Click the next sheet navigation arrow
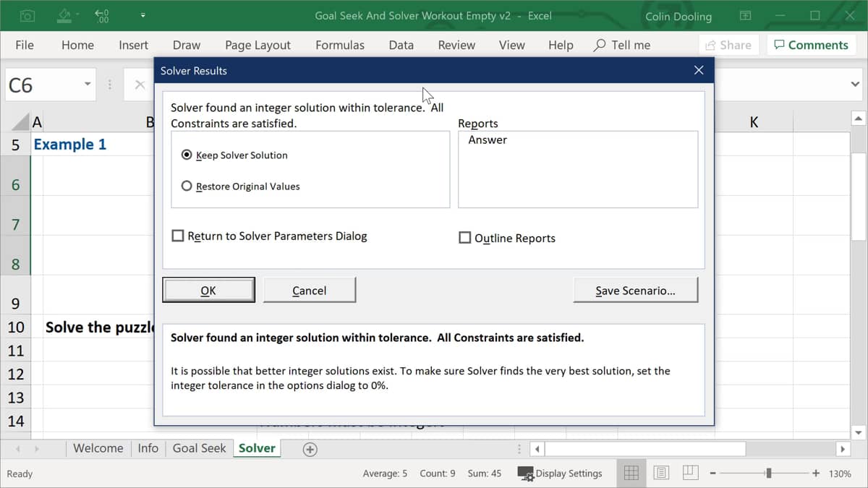 click(37, 449)
